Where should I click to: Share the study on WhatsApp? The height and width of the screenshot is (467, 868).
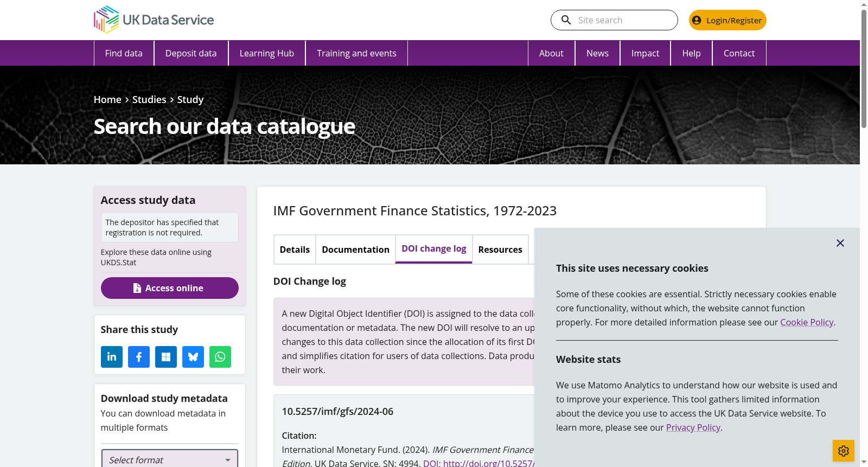tap(220, 357)
